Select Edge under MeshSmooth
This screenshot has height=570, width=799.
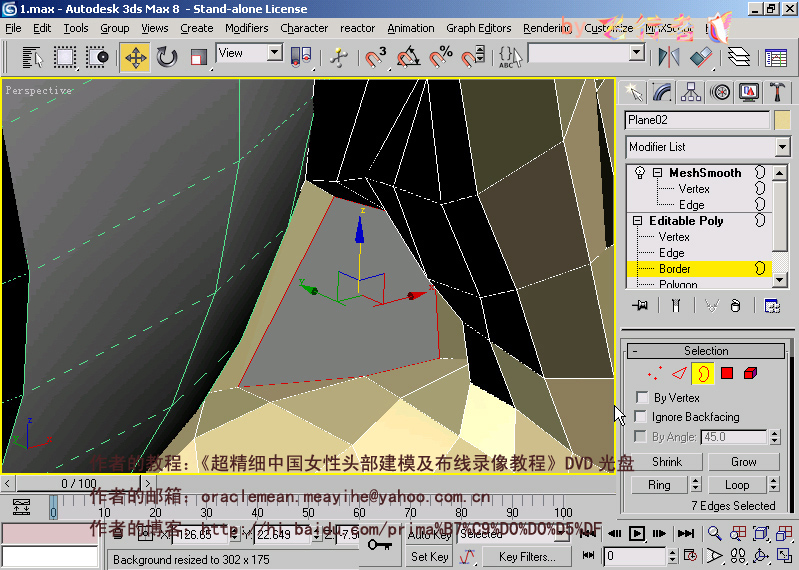point(691,205)
